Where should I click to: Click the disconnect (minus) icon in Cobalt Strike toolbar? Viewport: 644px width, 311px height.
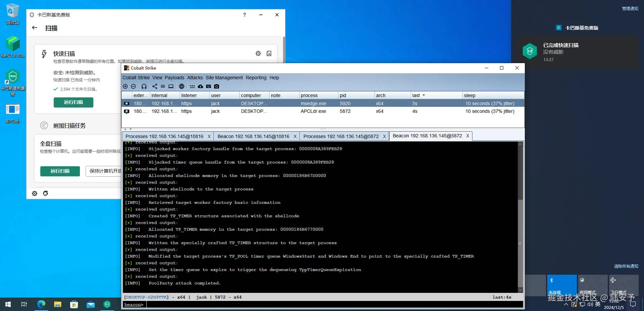point(133,86)
